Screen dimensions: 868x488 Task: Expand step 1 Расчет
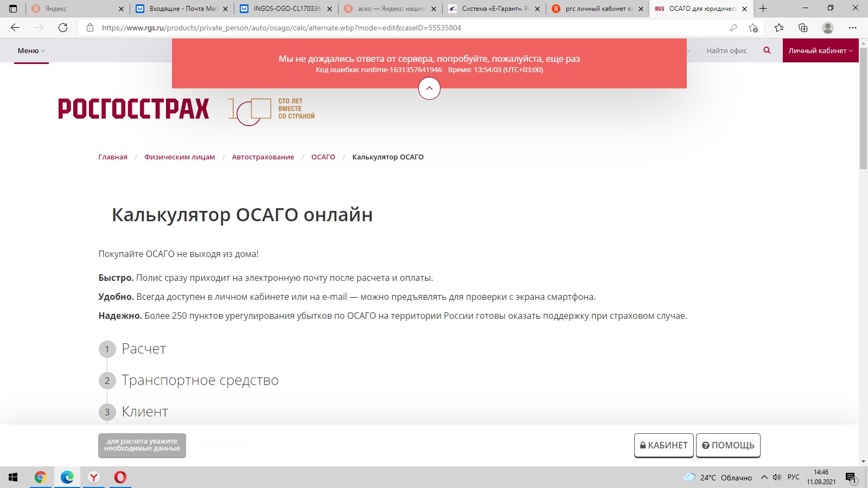pyautogui.click(x=132, y=349)
